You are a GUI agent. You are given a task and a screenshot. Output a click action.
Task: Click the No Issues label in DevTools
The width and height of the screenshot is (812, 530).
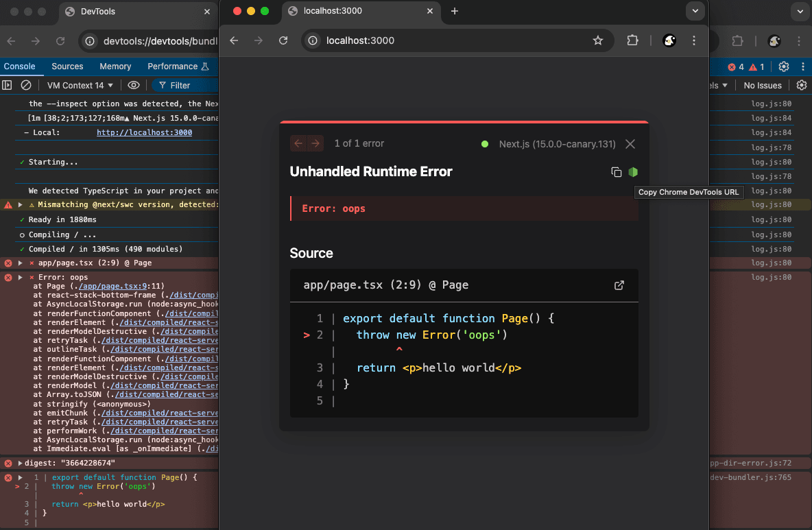[x=763, y=86]
